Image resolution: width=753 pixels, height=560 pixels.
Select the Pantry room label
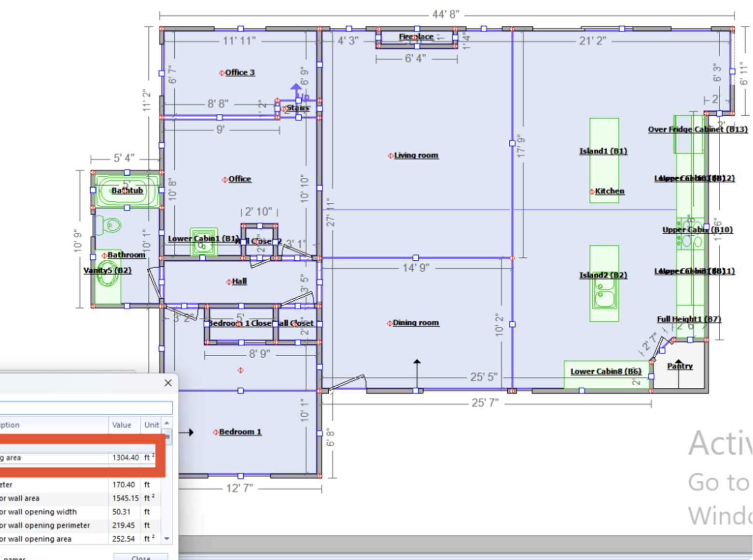[x=680, y=366]
